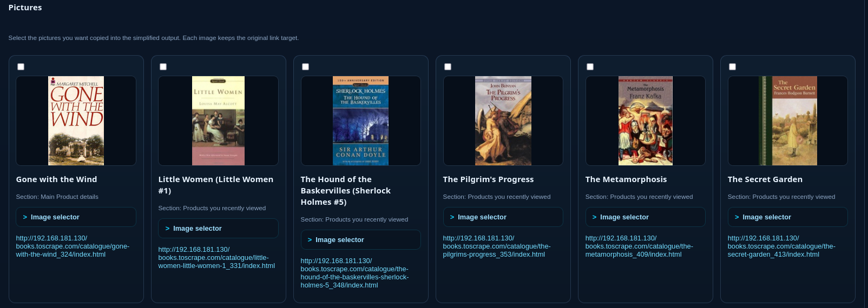Tick the Little Women picture checkbox

163,66
